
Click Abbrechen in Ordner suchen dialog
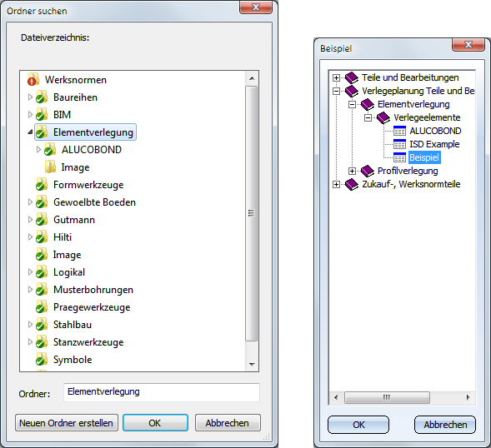pos(228,423)
